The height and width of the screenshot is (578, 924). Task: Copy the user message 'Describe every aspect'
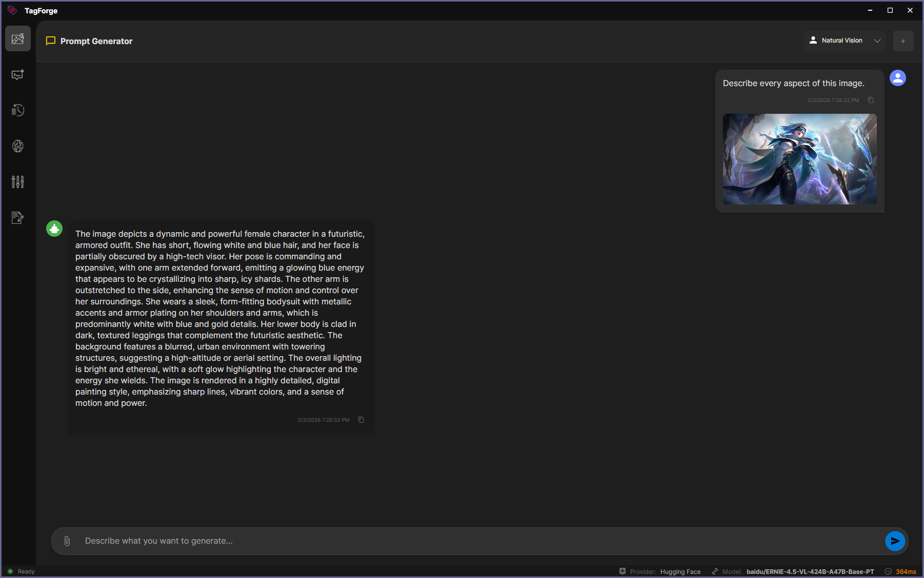click(871, 100)
